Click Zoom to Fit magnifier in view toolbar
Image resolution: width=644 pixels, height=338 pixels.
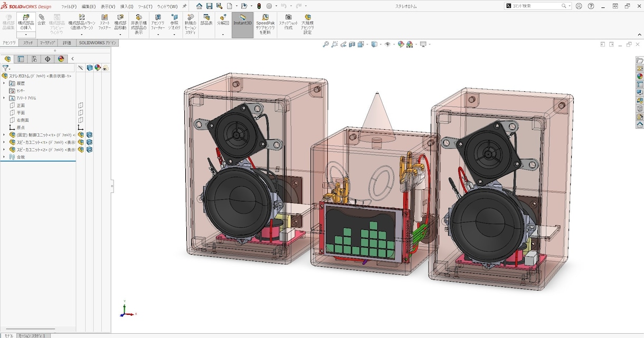pyautogui.click(x=326, y=44)
